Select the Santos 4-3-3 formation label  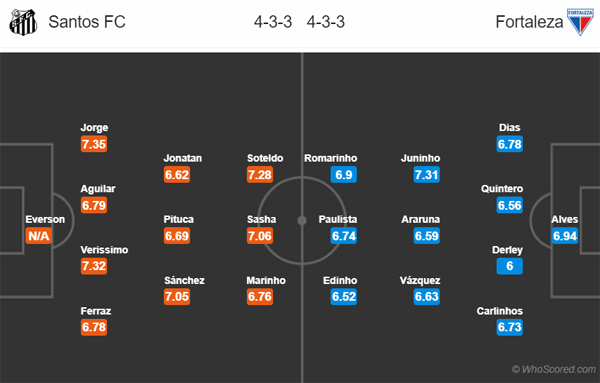[x=273, y=22]
